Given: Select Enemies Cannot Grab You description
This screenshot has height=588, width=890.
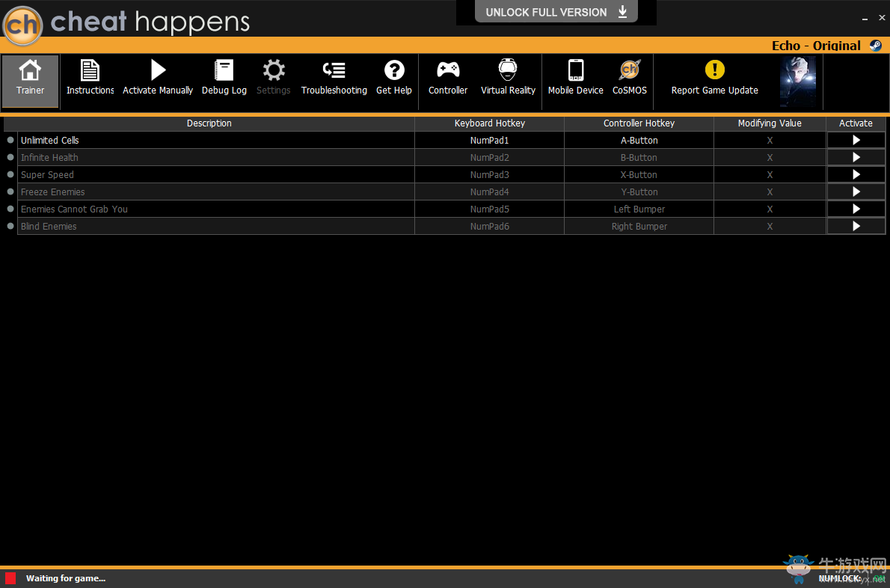Looking at the screenshot, I should (74, 209).
